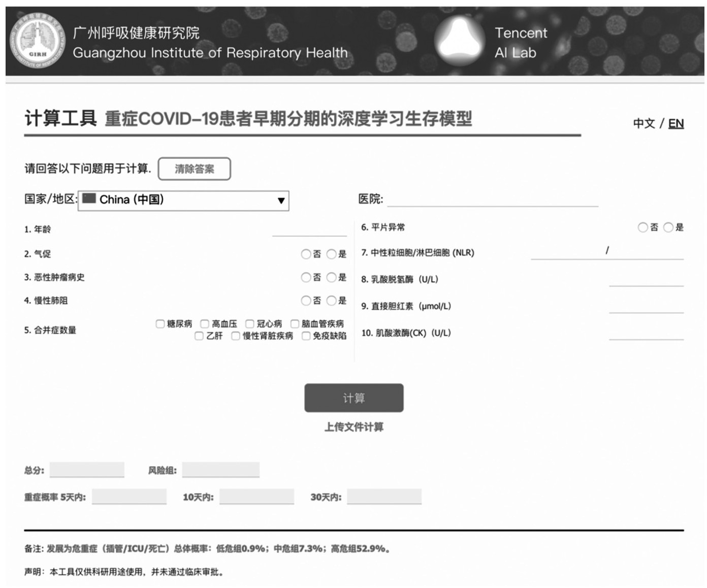This screenshot has height=588, width=707.
Task: Focus the 年龄 age input field
Action: point(309,229)
